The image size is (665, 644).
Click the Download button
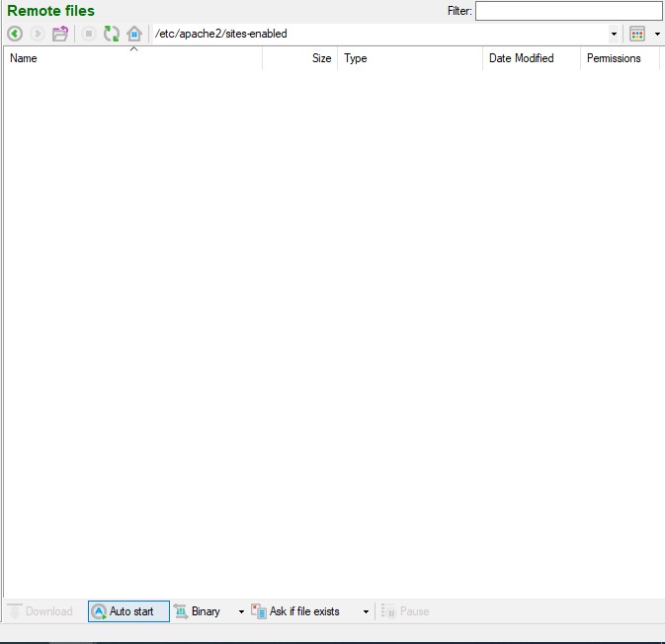pyautogui.click(x=41, y=611)
